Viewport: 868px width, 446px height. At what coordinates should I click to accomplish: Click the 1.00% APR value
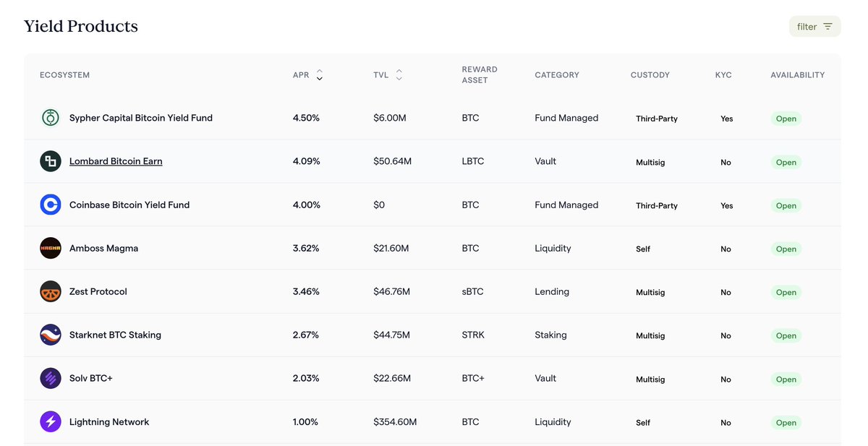[x=305, y=421]
